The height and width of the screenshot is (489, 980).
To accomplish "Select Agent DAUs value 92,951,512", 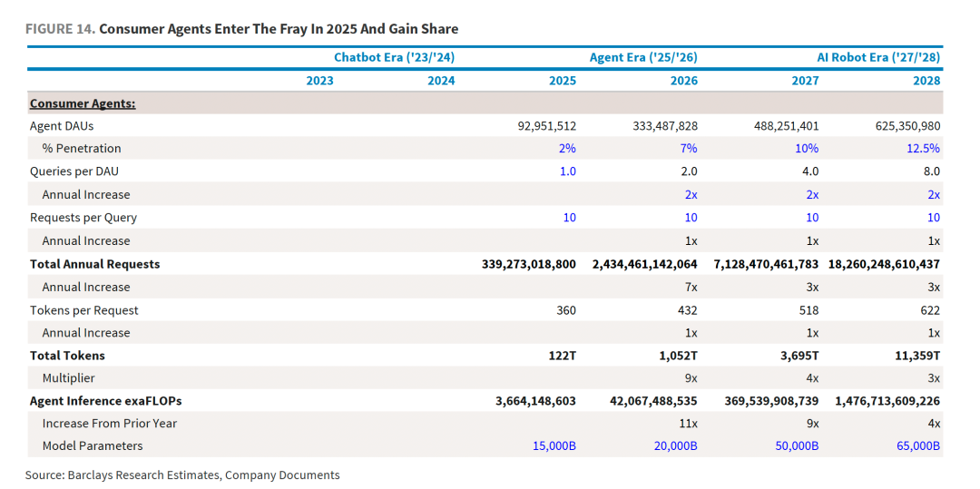I will pyautogui.click(x=545, y=126).
